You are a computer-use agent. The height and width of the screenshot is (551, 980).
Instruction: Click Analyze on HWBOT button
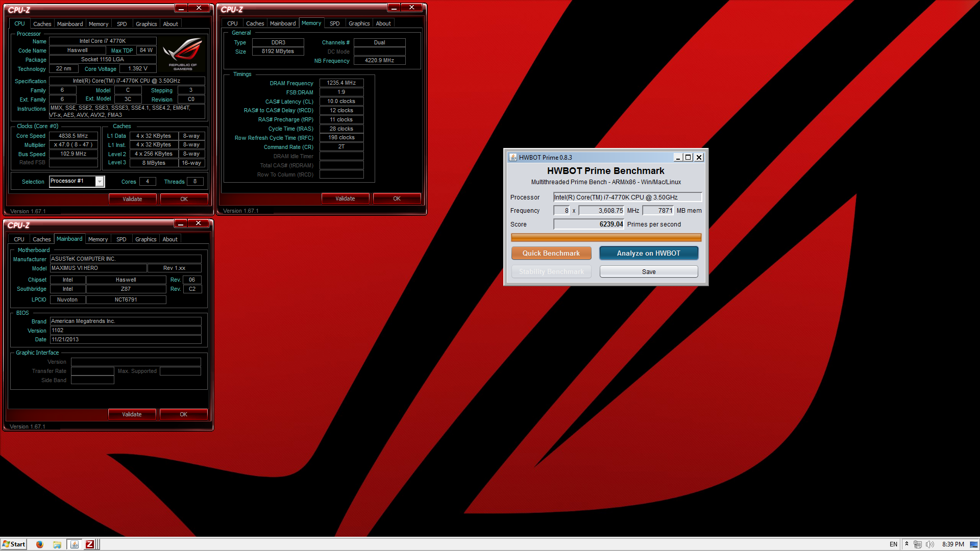tap(649, 253)
